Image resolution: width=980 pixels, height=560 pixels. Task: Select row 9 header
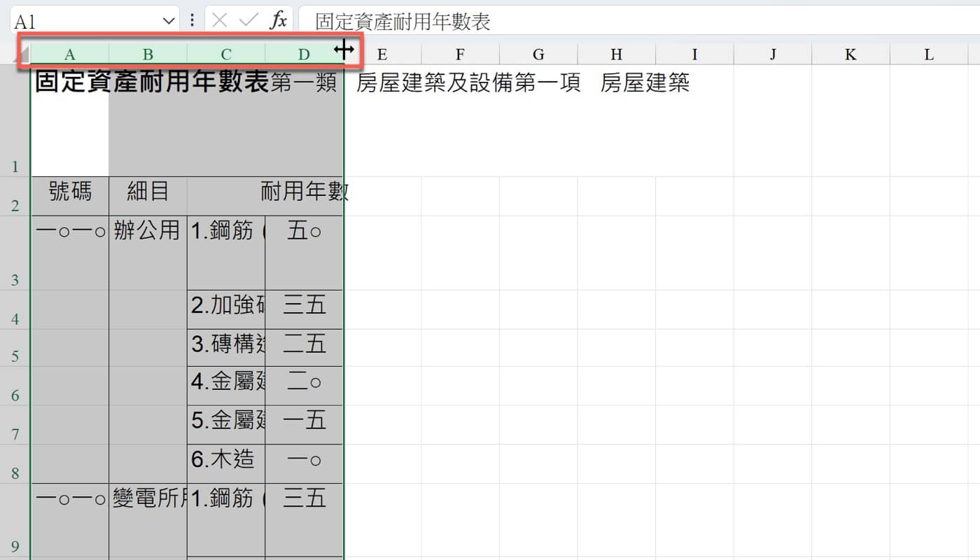tap(15, 520)
